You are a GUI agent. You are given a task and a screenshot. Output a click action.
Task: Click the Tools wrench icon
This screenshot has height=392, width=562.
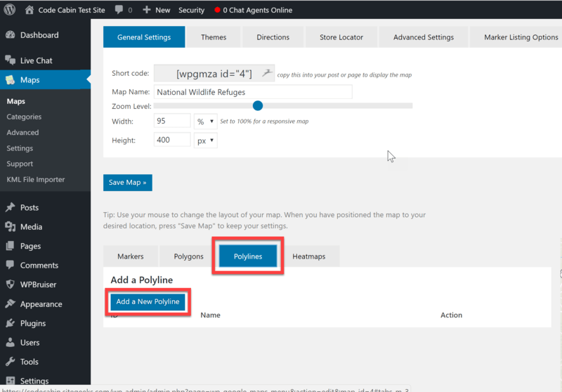(11, 361)
